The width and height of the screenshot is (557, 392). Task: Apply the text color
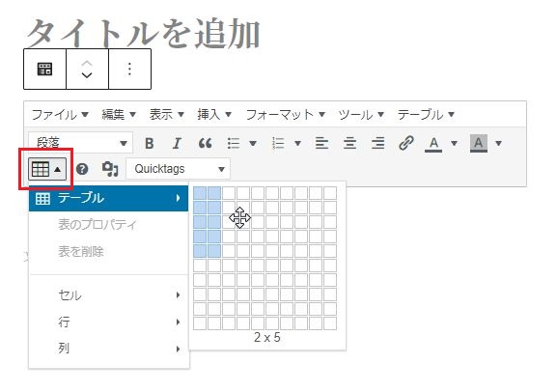pos(433,144)
